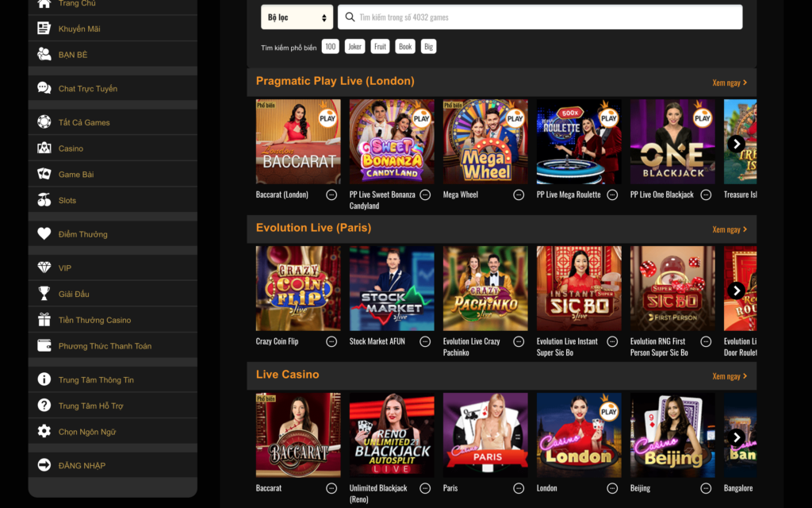This screenshot has width=812, height=508.
Task: Open Tiền Thưởng Casino gift icon
Action: (44, 319)
